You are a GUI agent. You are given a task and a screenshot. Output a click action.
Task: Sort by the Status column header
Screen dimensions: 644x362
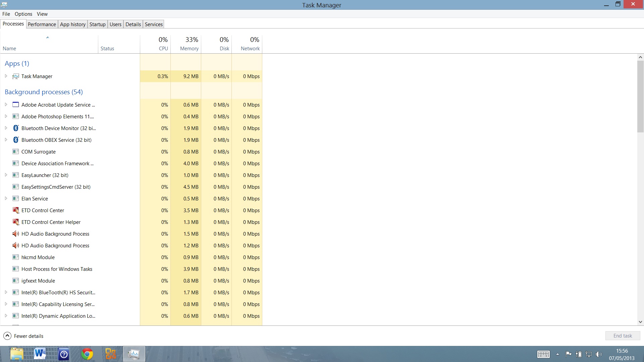click(x=119, y=44)
